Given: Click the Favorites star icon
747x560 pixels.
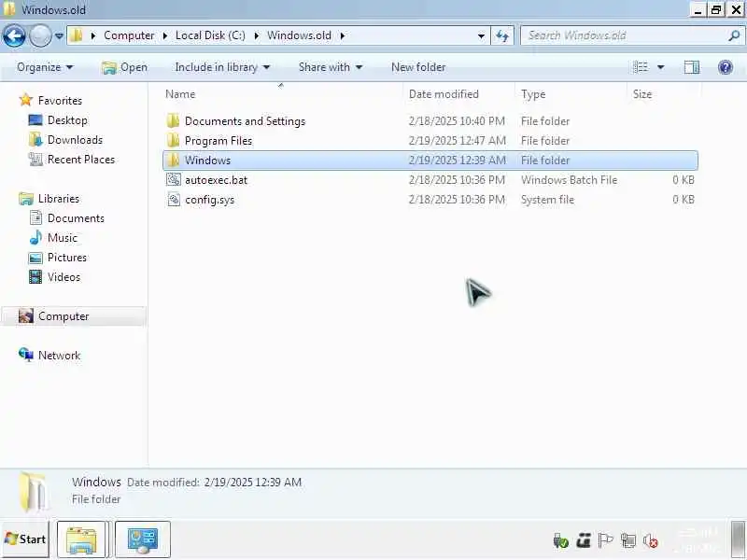Looking at the screenshot, I should 26,101.
